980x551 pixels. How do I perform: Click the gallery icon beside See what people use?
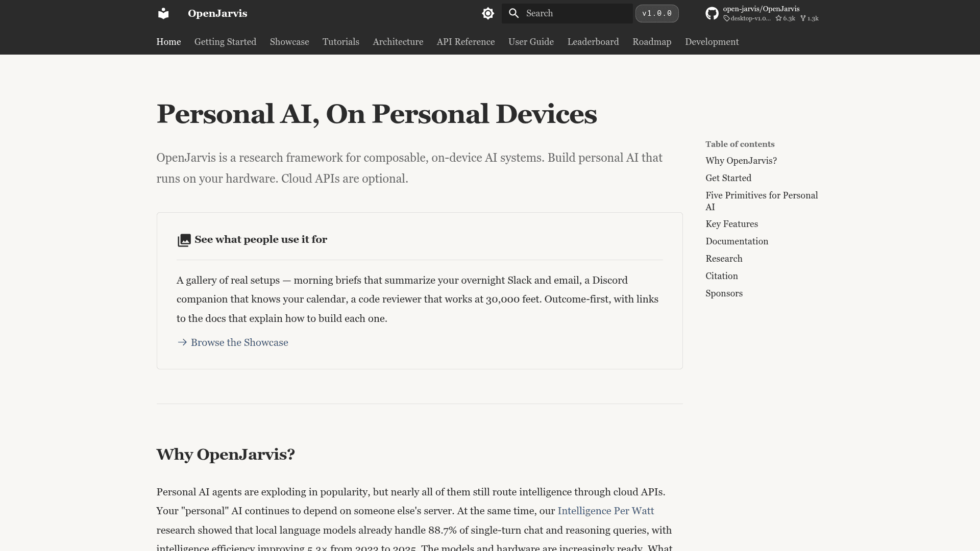click(184, 240)
